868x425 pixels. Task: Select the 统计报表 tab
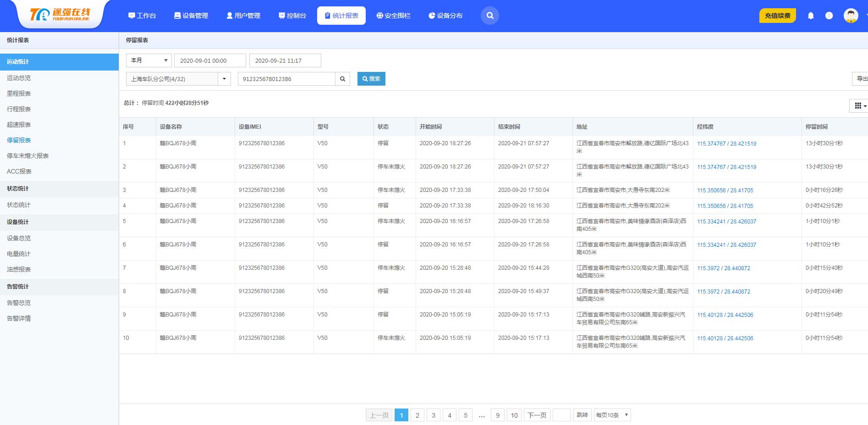tap(341, 16)
